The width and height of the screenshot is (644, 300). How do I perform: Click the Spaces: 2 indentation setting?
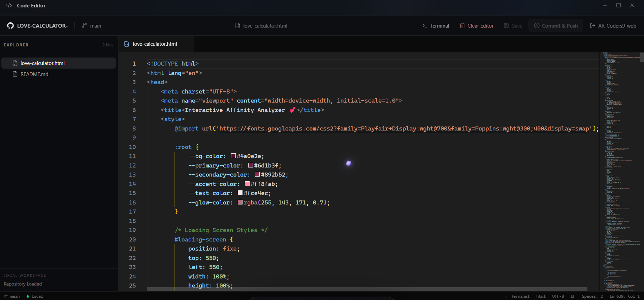coord(592,296)
